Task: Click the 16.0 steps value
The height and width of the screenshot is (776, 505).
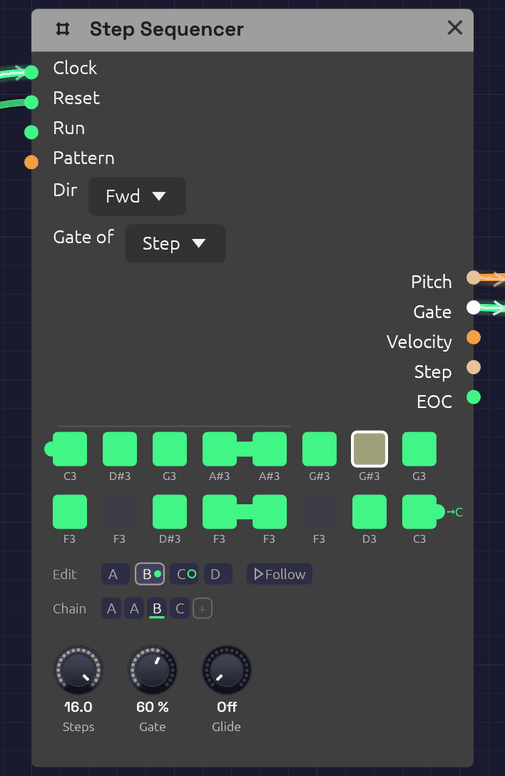Action: [78, 707]
